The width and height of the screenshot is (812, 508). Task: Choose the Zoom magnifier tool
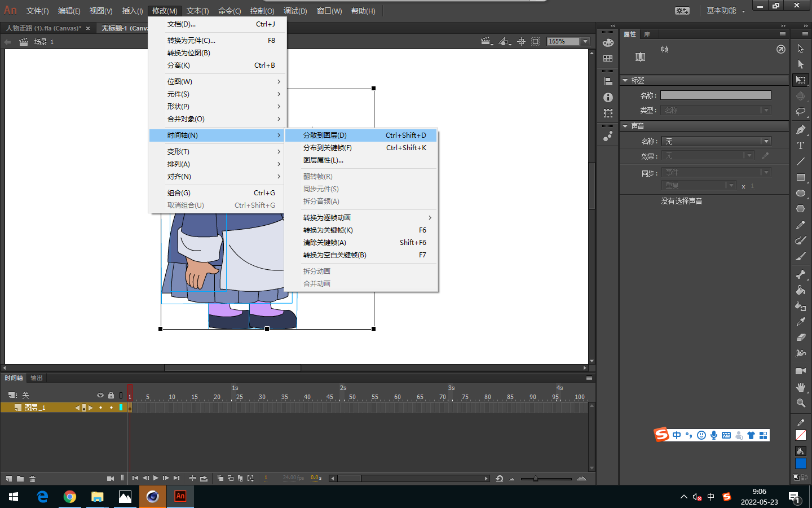coord(800,403)
